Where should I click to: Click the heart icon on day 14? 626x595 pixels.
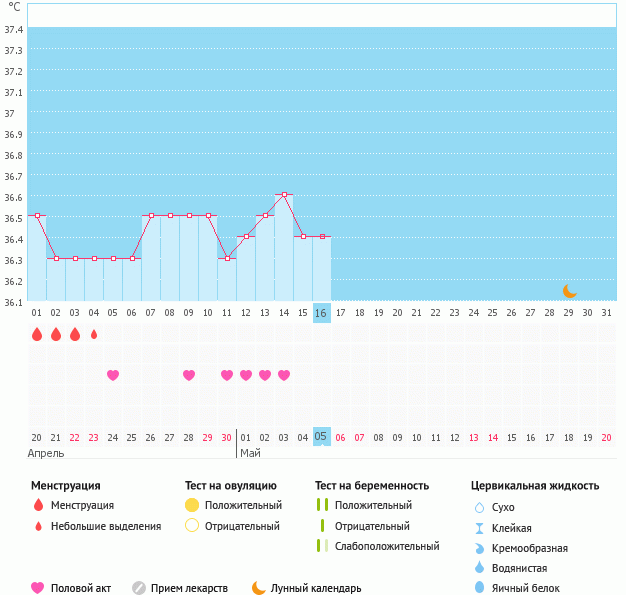pyautogui.click(x=284, y=375)
